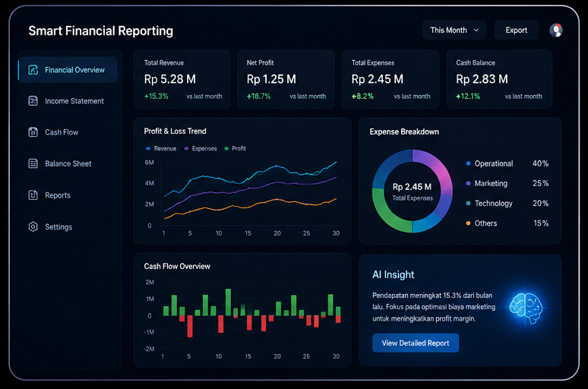Click the Net Profit value Rp 1.25 M

[x=271, y=79]
